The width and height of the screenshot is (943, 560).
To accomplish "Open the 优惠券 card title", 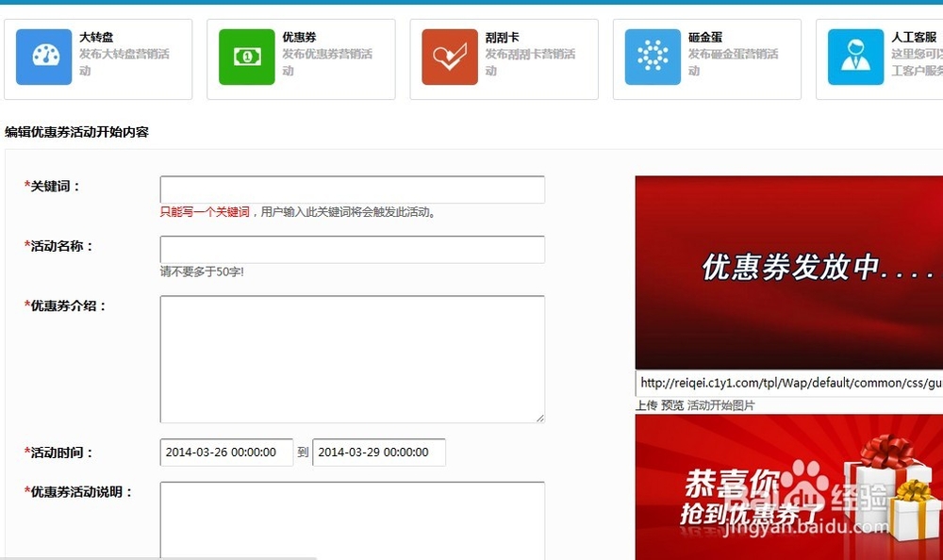I will tap(300, 38).
